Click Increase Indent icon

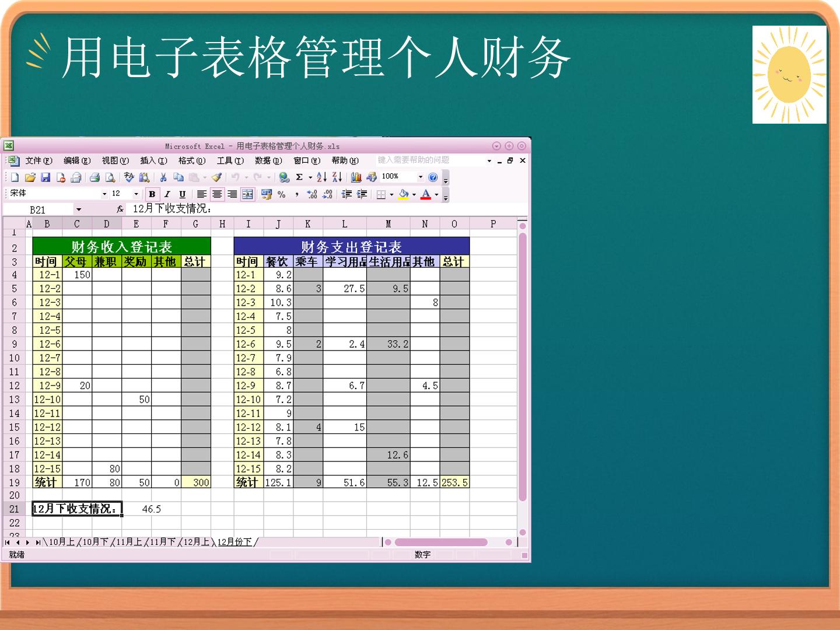coord(362,194)
